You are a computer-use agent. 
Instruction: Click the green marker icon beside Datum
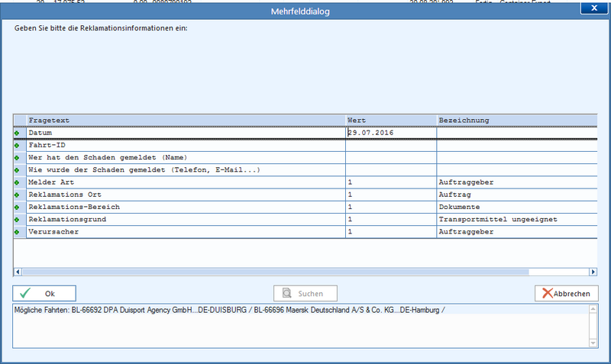click(x=17, y=133)
